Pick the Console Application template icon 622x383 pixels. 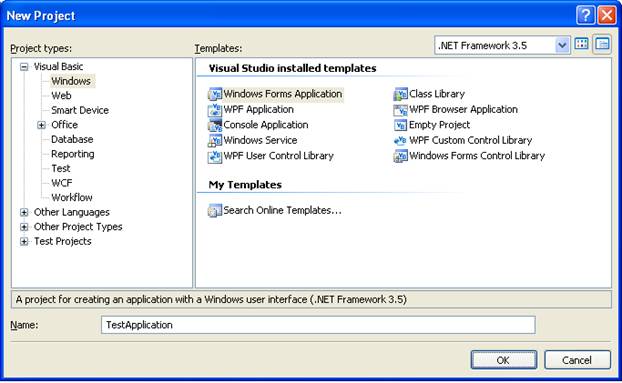(x=215, y=125)
